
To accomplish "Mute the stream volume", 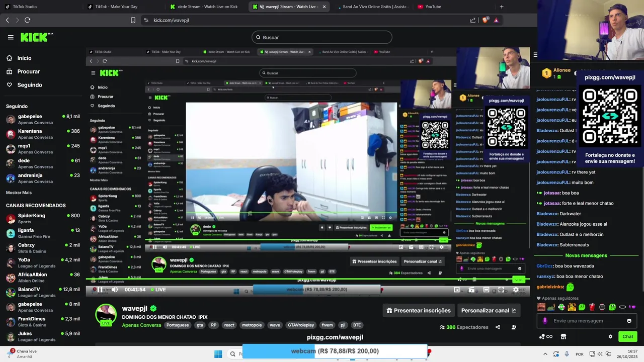I will [115, 290].
